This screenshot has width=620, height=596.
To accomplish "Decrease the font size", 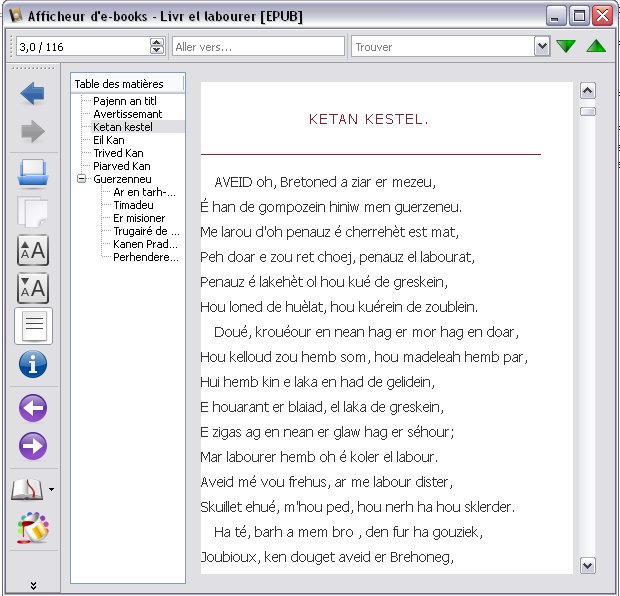I will [33, 288].
